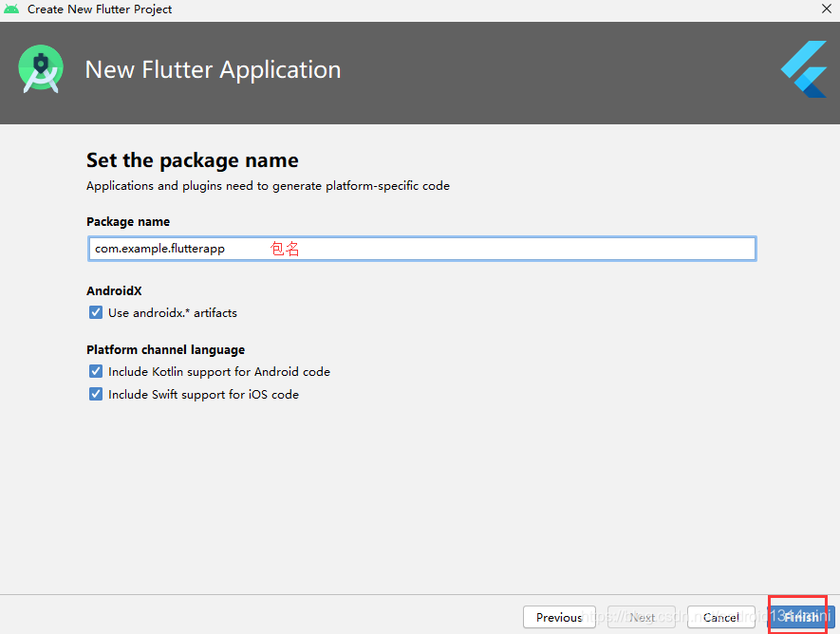The height and width of the screenshot is (634, 840).
Task: Click the 'Package name' label
Action: pos(128,222)
